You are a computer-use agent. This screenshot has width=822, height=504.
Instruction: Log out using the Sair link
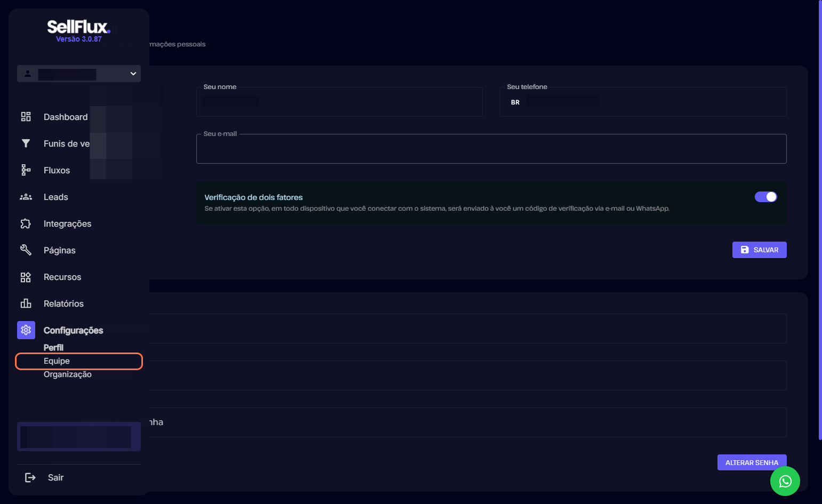tap(55, 477)
